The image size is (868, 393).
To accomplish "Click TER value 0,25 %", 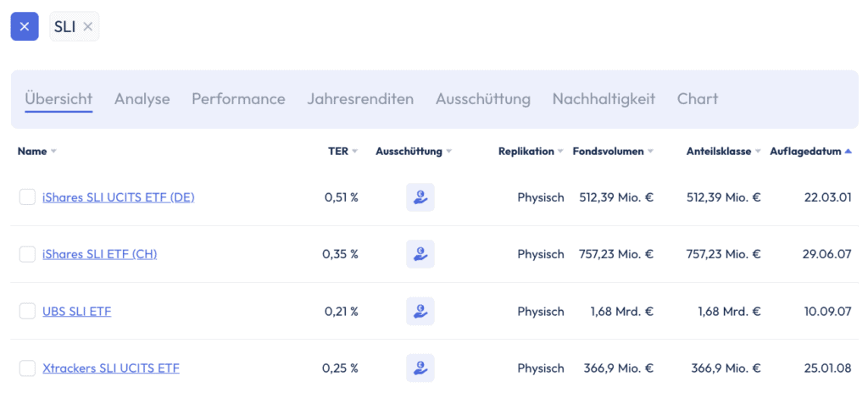I will tap(341, 368).
